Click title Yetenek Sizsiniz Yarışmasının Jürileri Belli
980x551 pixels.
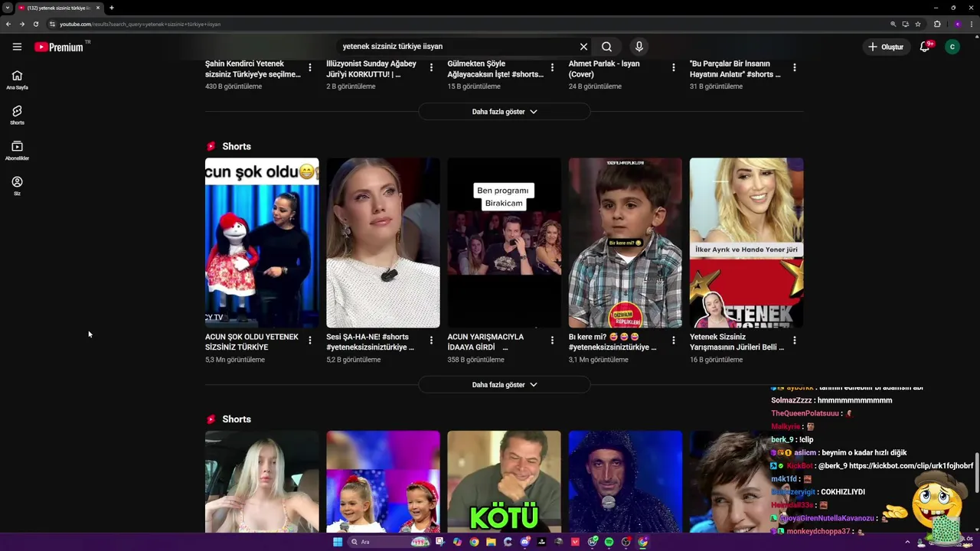tap(737, 342)
